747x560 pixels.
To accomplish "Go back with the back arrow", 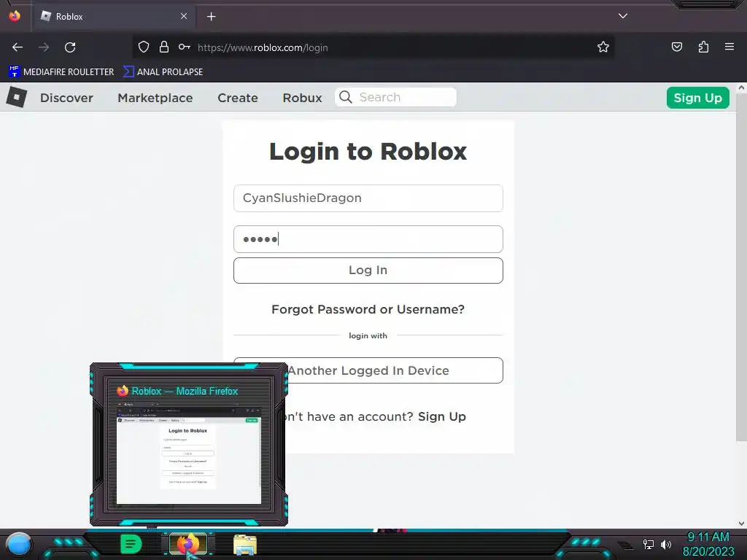I will click(18, 47).
